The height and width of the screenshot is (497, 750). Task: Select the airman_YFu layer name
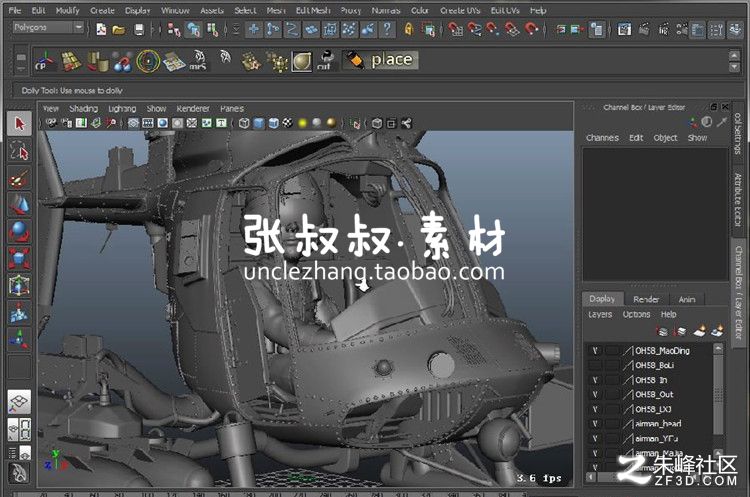[656, 439]
